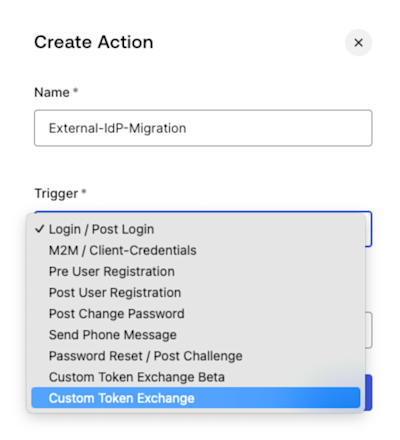
Task: Place cursor in External-IdP-Migration text
Action: [117, 128]
